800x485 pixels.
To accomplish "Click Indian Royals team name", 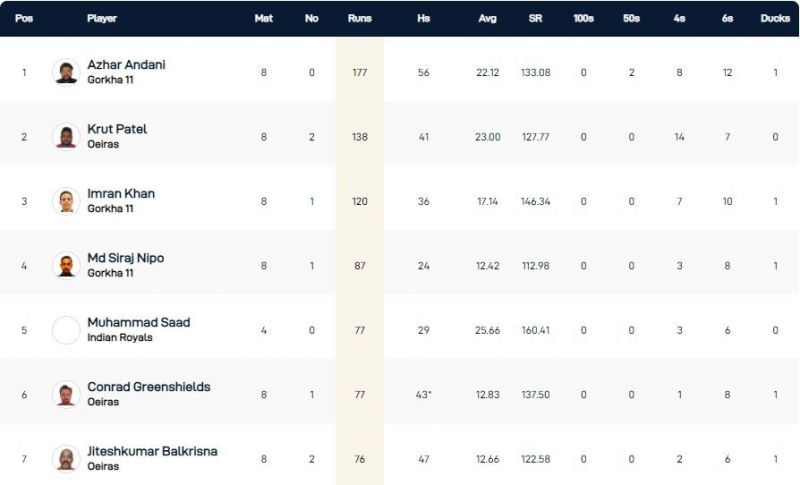I will tap(118, 338).
